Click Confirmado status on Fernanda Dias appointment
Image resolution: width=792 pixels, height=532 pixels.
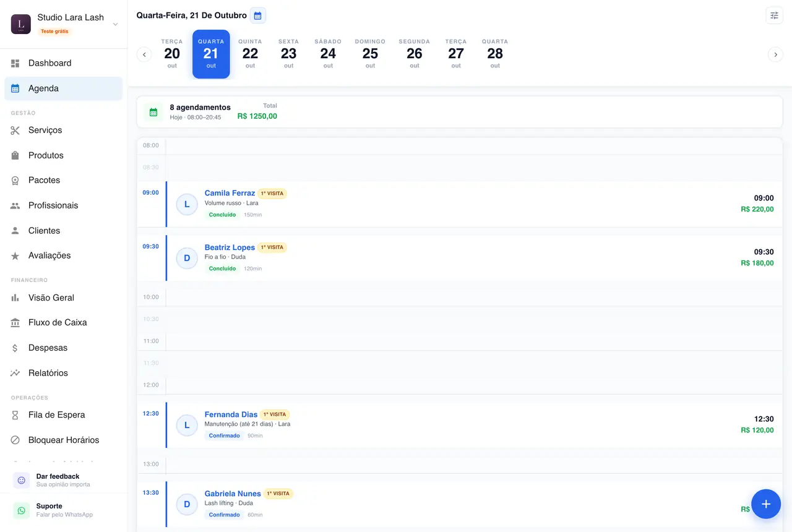pyautogui.click(x=224, y=435)
